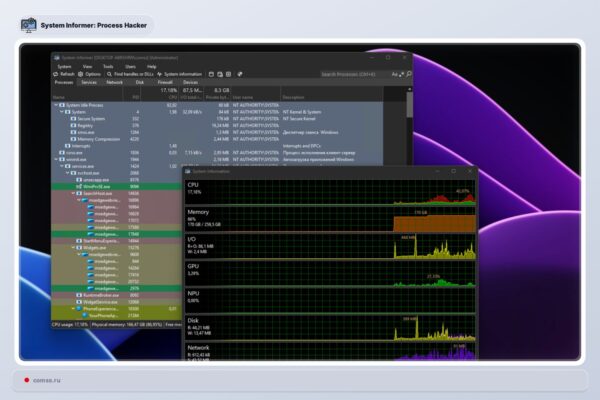This screenshot has width=600, height=400.
Task: Open the Help menu
Action: click(152, 67)
